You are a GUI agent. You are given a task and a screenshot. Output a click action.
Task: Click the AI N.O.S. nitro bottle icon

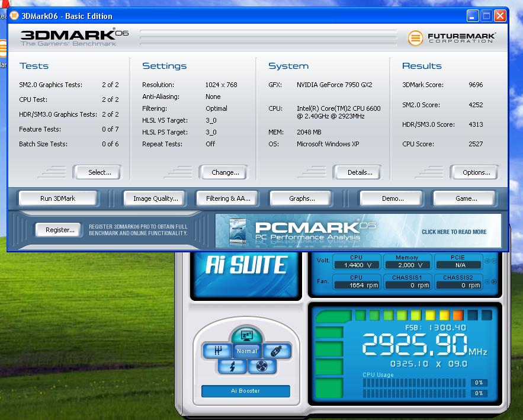tap(277, 351)
